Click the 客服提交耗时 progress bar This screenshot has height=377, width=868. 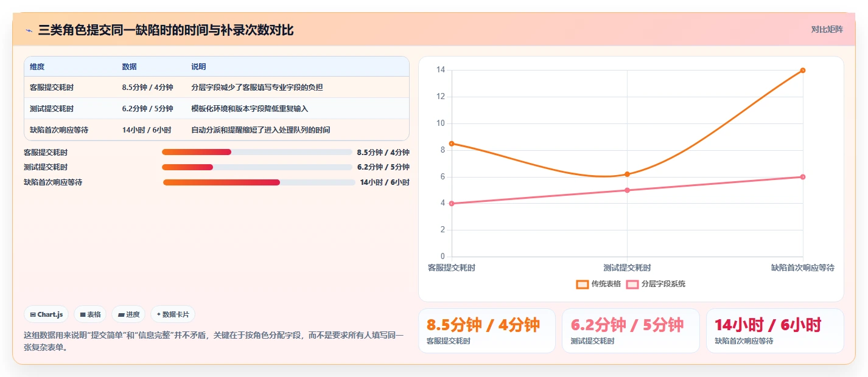[x=257, y=152]
